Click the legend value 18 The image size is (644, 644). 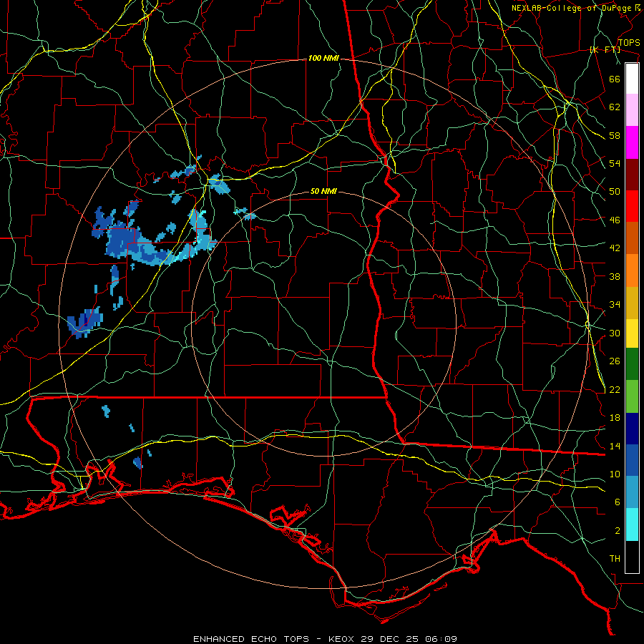click(x=615, y=418)
